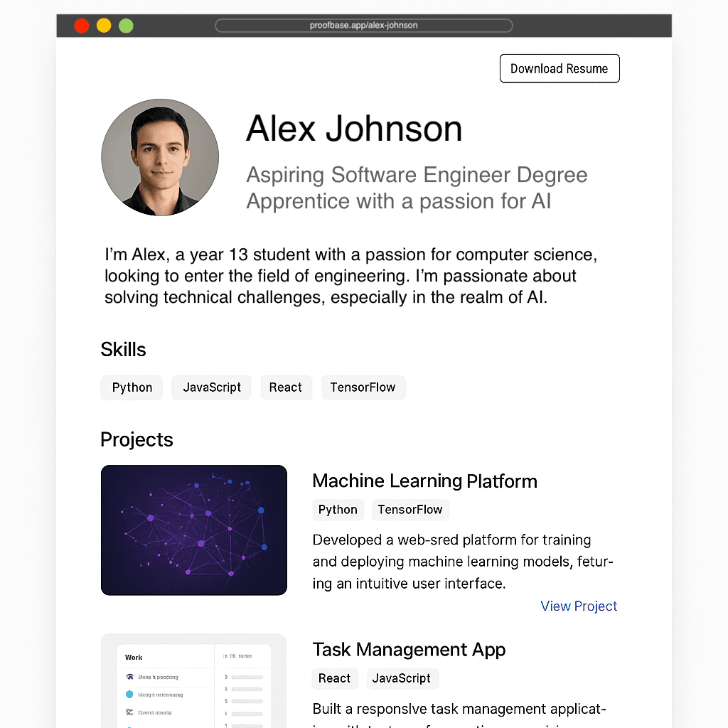Viewport: 728px width, 728px height.
Task: Select the JavaScript tag under Skills
Action: [x=212, y=387]
